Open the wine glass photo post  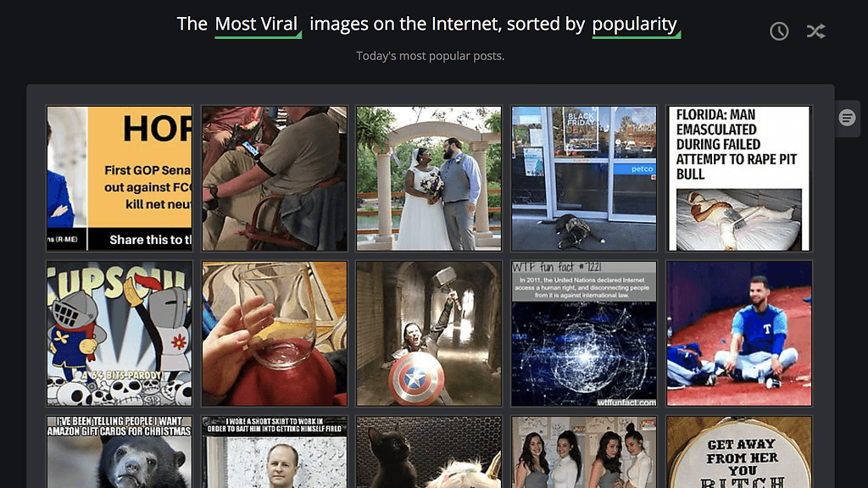[275, 334]
